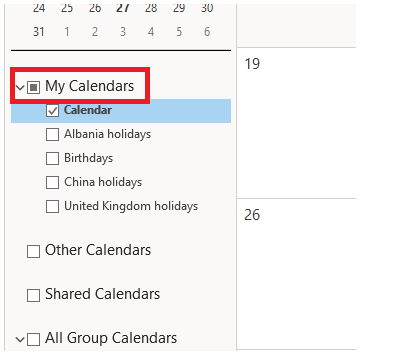Pick day 27 in the mini calendar
Viewport: 396px width, 363px height.
123,7
